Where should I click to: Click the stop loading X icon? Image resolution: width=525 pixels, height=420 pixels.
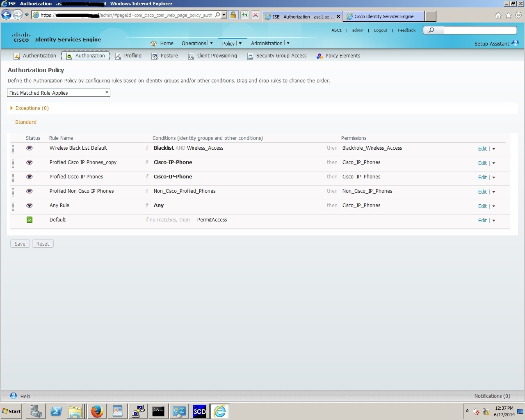pyautogui.click(x=256, y=15)
